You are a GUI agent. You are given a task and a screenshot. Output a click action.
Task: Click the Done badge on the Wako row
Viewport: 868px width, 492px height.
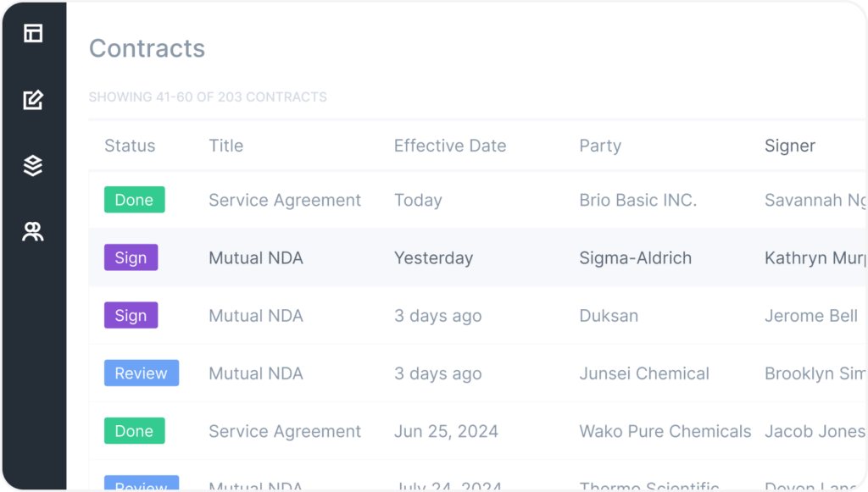point(134,430)
